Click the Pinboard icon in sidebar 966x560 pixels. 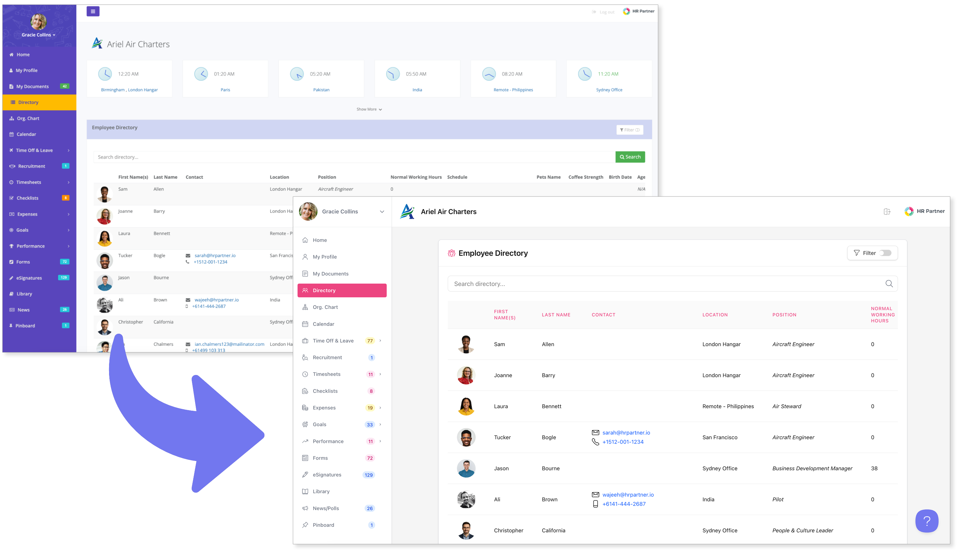pos(305,525)
